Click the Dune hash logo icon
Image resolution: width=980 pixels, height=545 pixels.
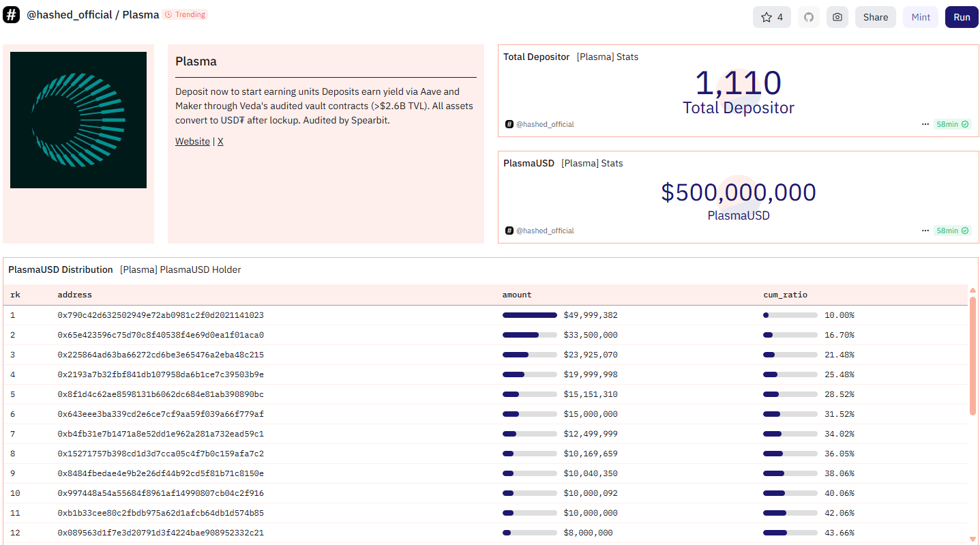tap(11, 15)
